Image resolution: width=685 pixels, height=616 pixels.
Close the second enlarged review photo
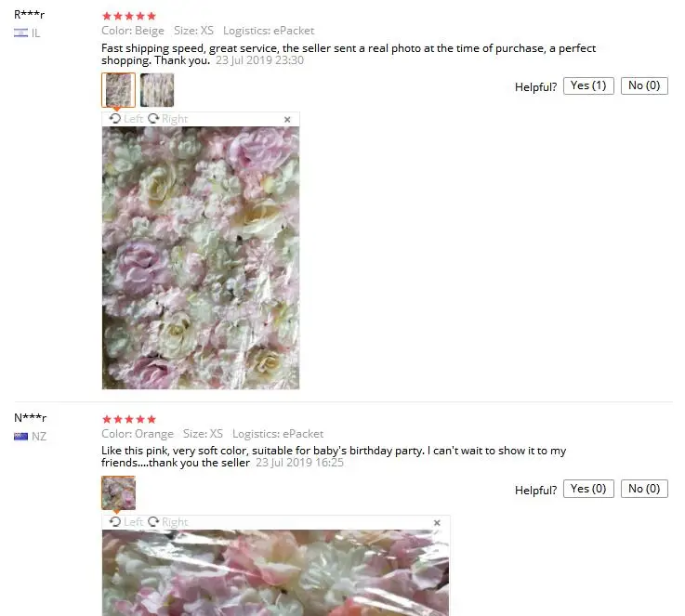click(x=437, y=523)
